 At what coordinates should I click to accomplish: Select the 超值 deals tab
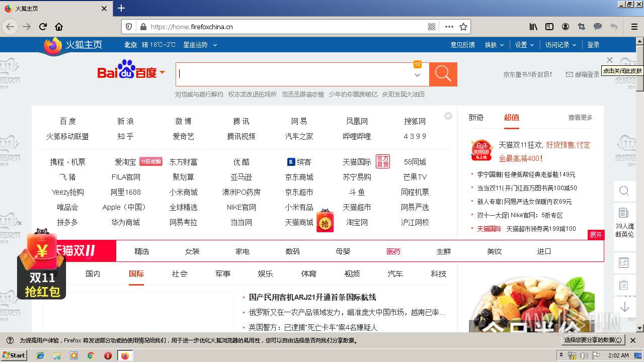pos(512,117)
